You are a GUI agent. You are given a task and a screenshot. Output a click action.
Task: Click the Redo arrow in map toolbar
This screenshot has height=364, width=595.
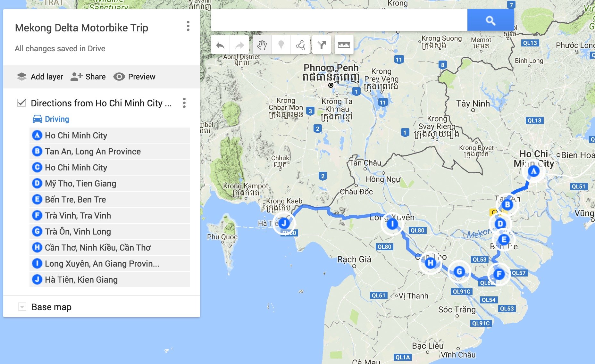(x=239, y=45)
